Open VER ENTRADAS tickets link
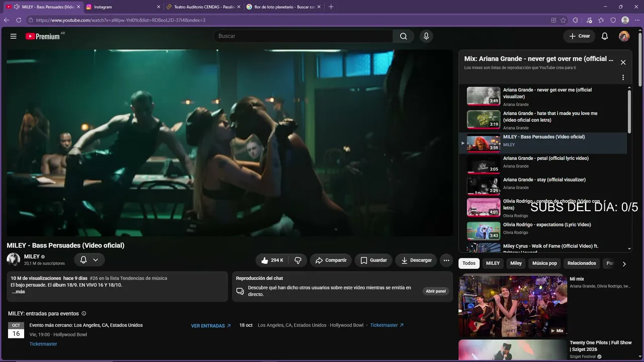644x362 pixels. 211,326
